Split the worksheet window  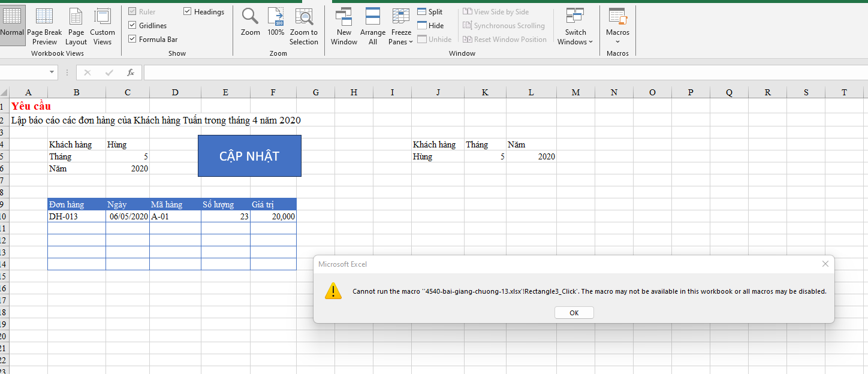430,12
